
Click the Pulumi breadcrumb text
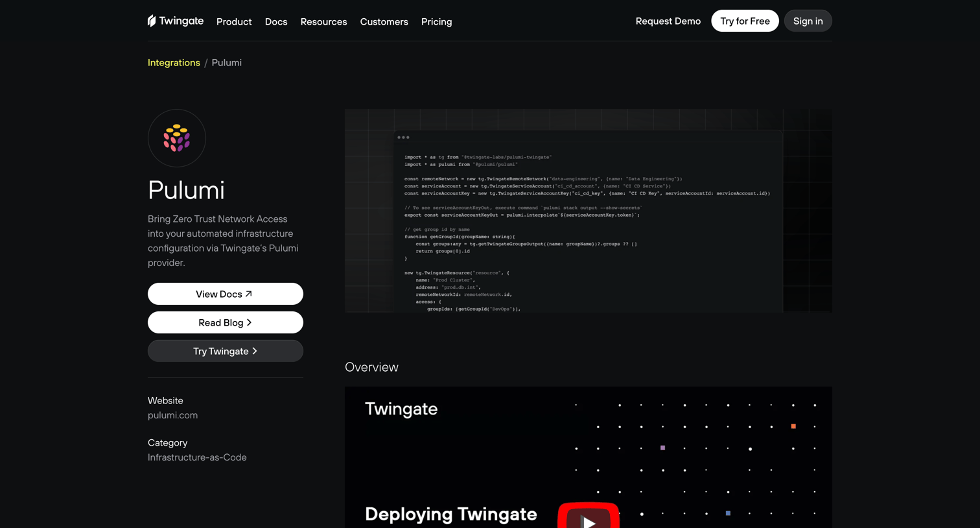227,62
